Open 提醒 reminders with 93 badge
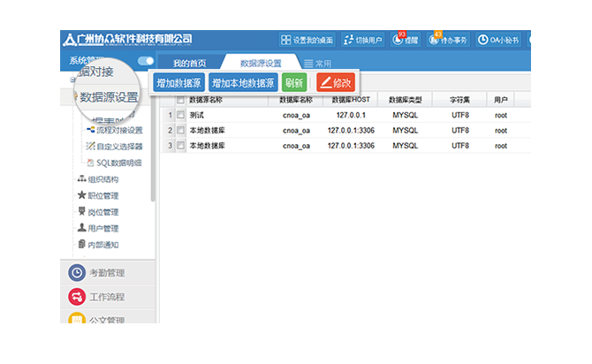The image size is (592, 364). tap(398, 40)
